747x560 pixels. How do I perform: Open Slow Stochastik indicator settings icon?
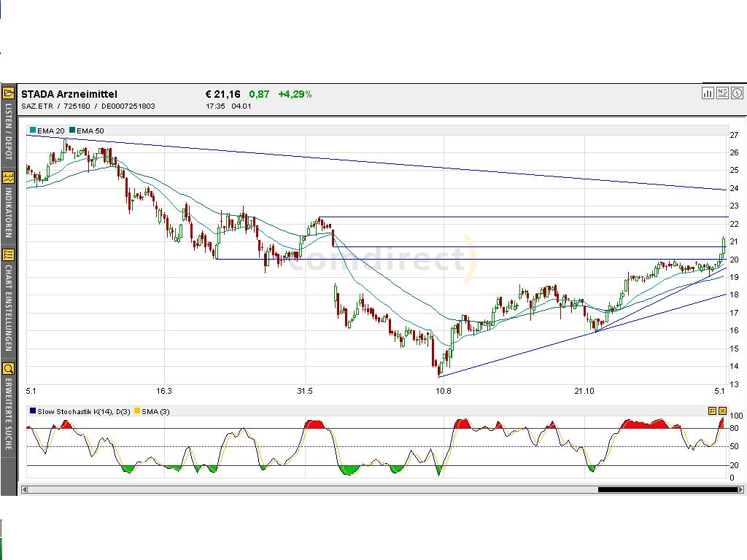pos(712,411)
